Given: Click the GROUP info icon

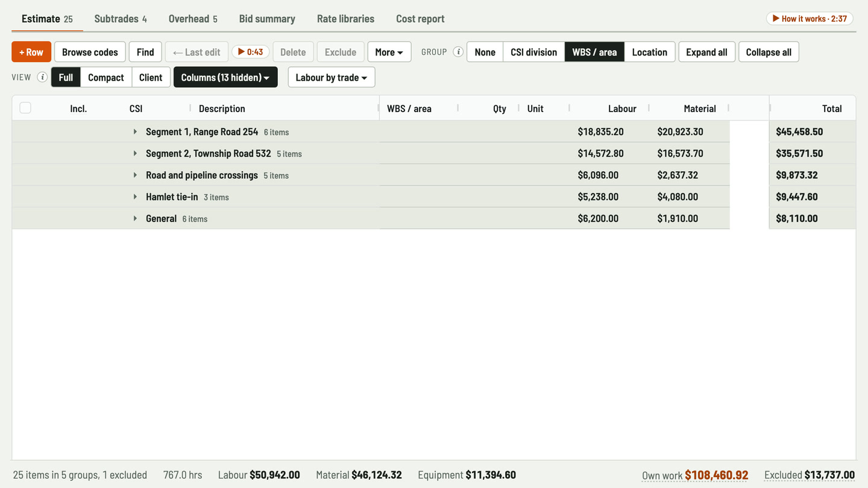Looking at the screenshot, I should [x=458, y=52].
